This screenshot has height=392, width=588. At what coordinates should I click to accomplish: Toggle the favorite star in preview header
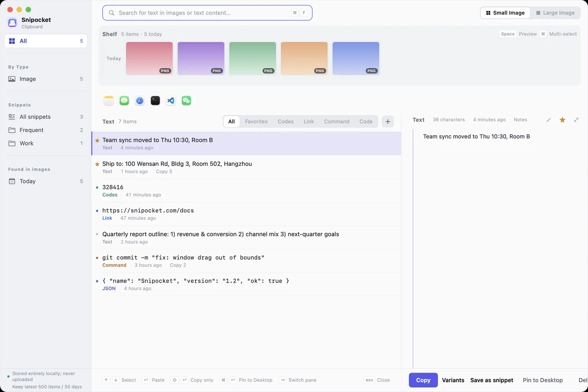tap(562, 120)
